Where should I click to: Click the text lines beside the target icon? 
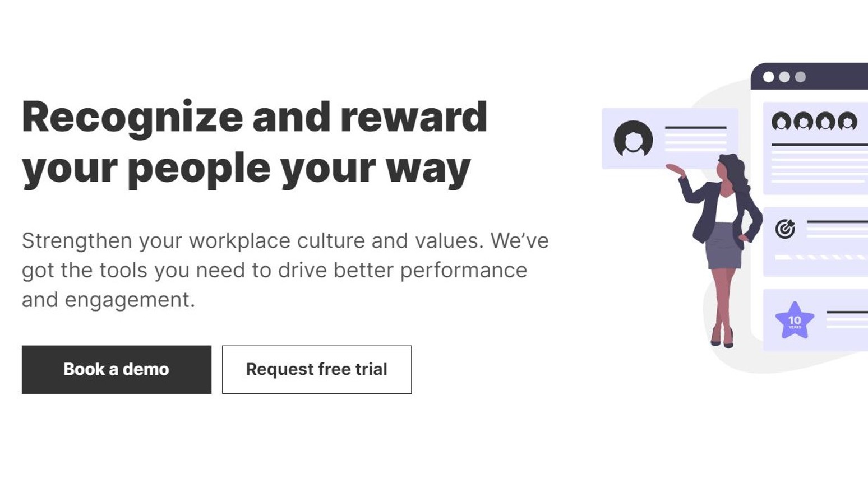[837, 227]
